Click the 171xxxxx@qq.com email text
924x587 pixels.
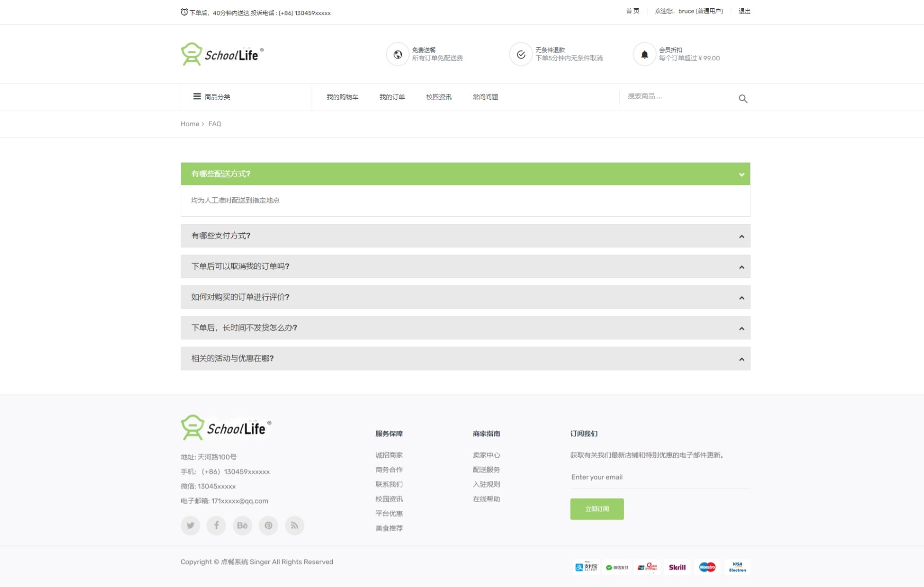[x=239, y=501]
